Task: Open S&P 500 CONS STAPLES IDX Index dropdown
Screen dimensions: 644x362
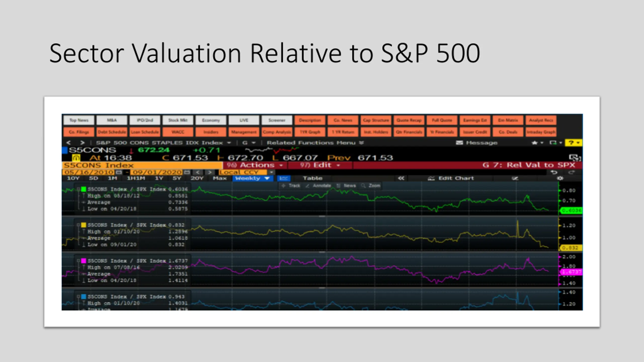Action: click(x=229, y=143)
